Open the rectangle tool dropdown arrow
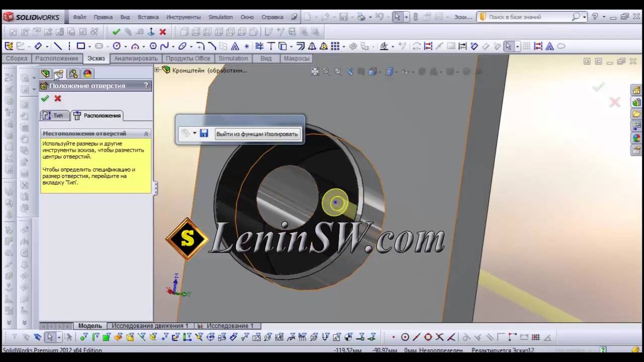The width and height of the screenshot is (644, 362). (x=89, y=47)
